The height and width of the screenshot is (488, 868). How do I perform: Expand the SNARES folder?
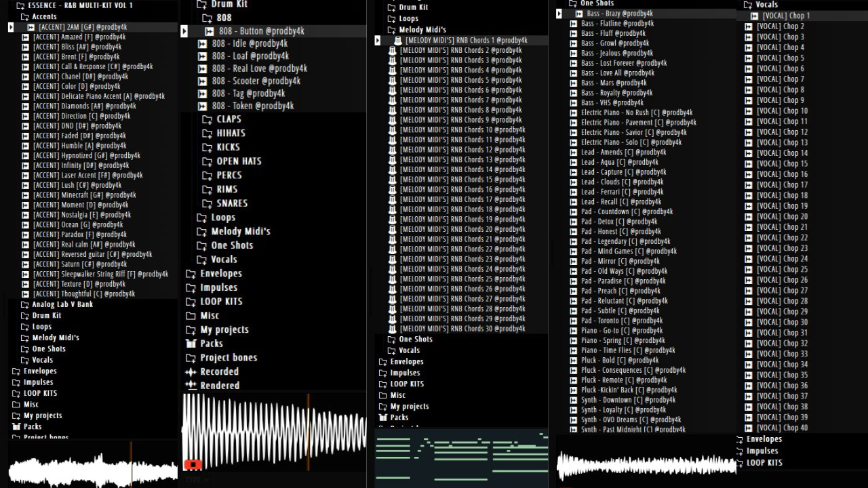207,203
